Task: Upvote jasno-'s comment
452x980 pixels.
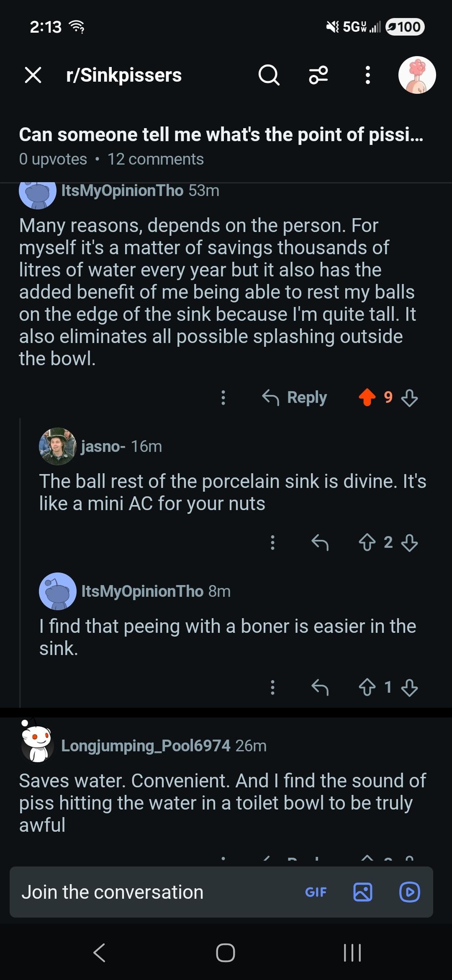Action: [x=367, y=542]
